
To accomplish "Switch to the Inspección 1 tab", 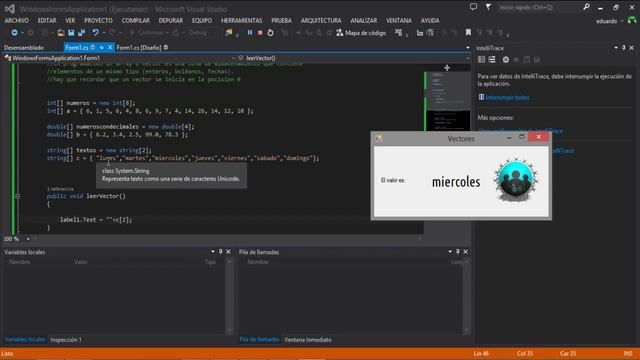I will [x=66, y=340].
